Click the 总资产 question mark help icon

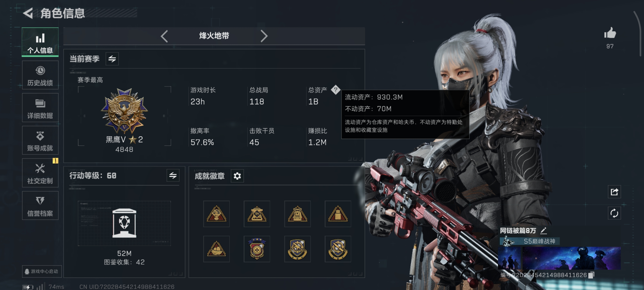[x=336, y=90]
